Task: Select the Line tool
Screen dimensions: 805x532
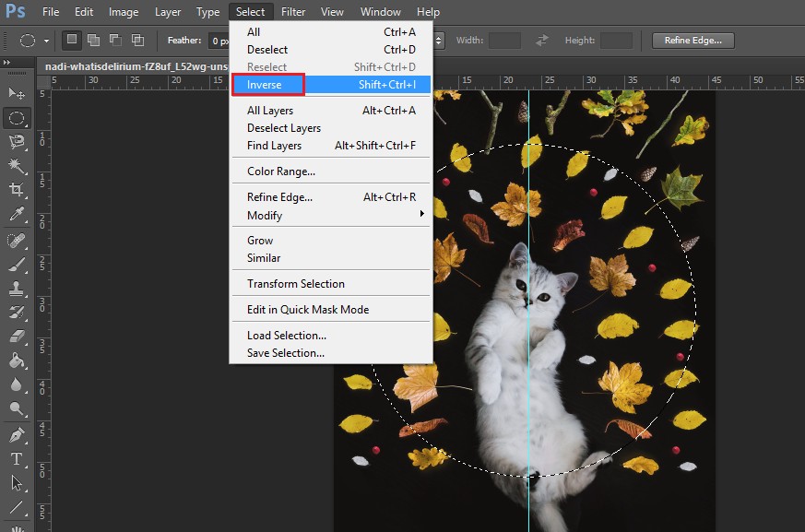Action: (17, 507)
